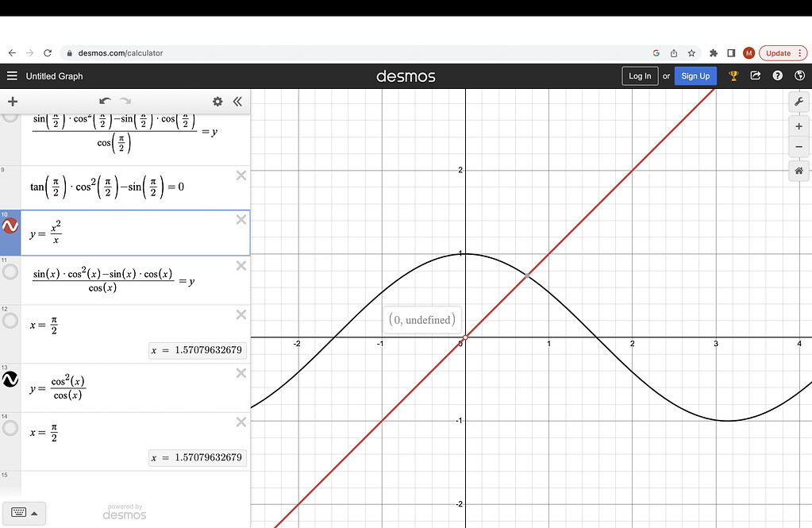The width and height of the screenshot is (812, 528).
Task: Collapse the expression panel with the double chevron
Action: tap(237, 102)
